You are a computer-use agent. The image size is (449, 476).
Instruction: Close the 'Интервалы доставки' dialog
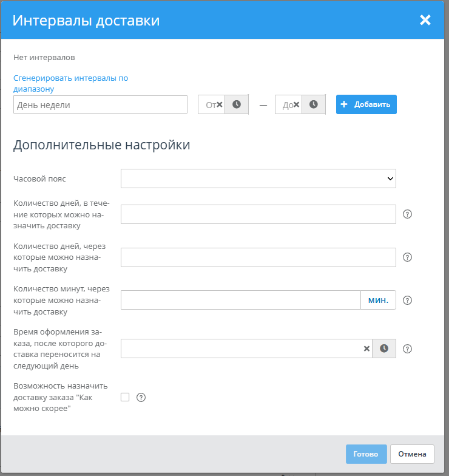click(x=425, y=20)
